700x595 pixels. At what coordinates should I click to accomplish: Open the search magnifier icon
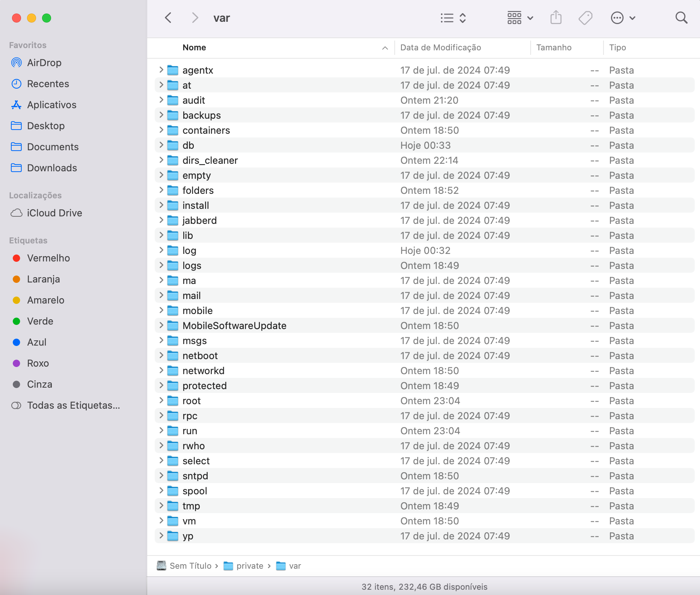point(681,18)
